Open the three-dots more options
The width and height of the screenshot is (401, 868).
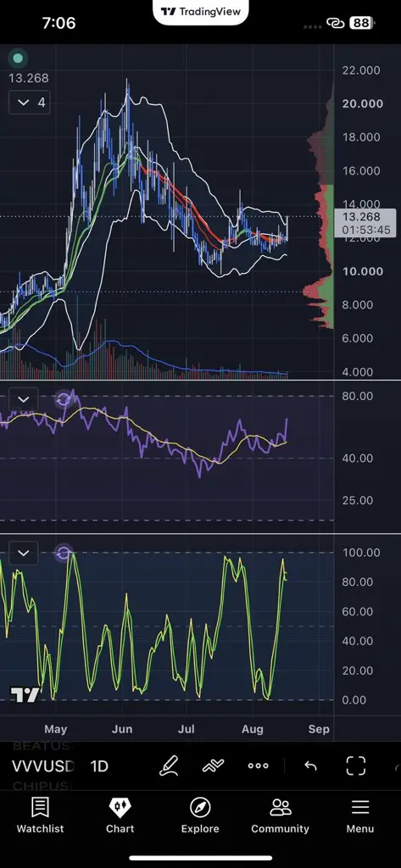(258, 765)
